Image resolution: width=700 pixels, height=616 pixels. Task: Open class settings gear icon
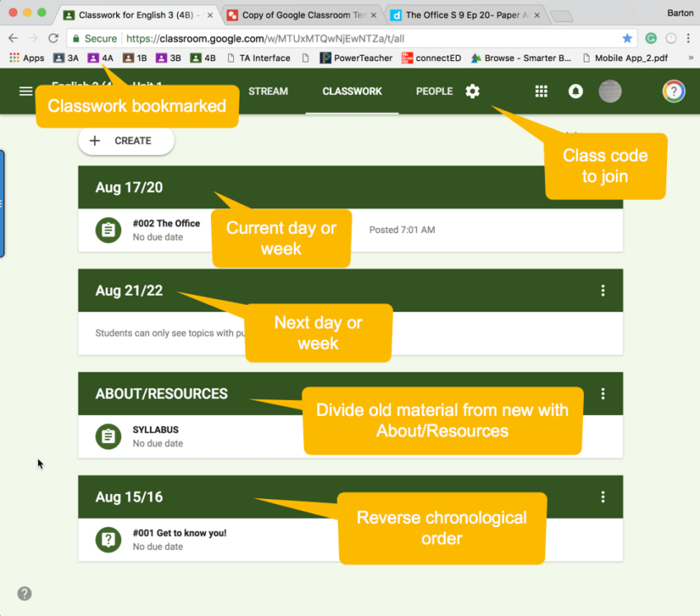473,91
